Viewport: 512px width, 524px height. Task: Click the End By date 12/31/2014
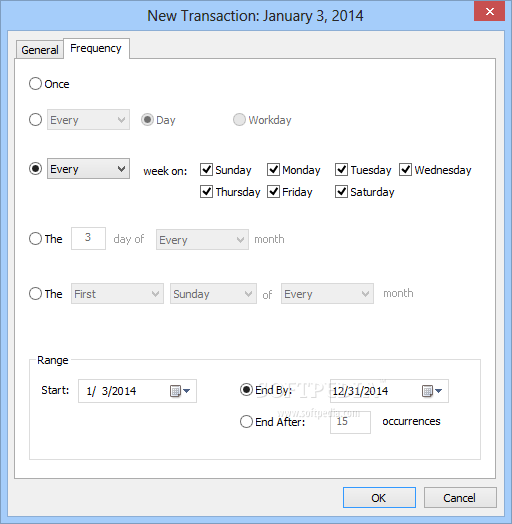point(389,391)
